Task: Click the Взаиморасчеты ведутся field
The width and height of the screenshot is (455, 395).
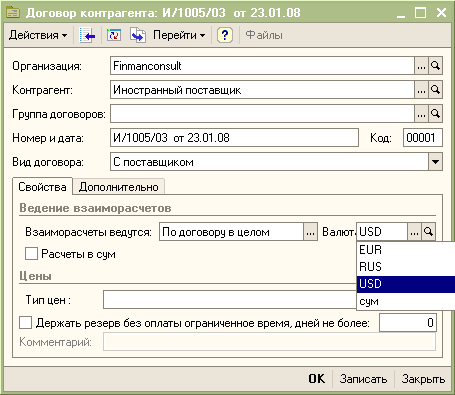Action: [x=231, y=232]
